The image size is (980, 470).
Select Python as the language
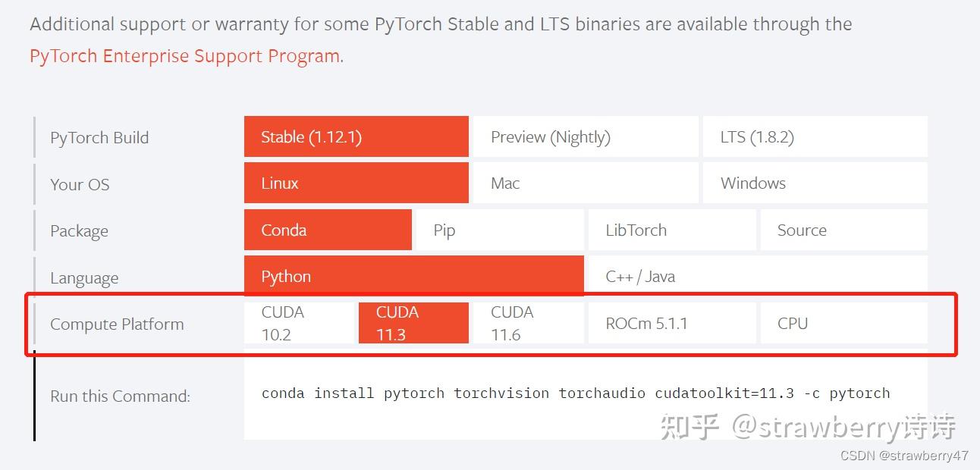click(413, 276)
